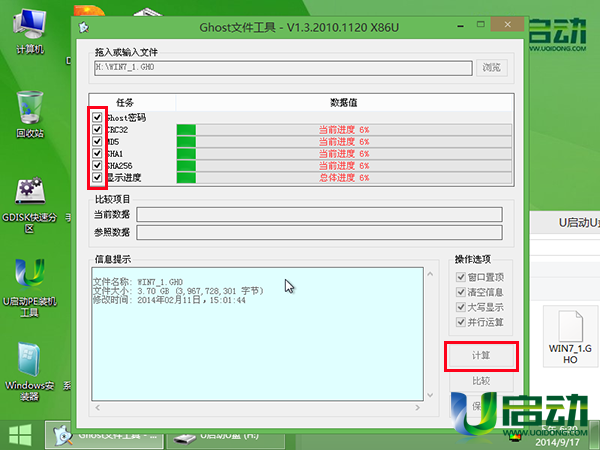
Task: Uncheck the Ghost密码 task checkbox
Action: pyautogui.click(x=97, y=117)
